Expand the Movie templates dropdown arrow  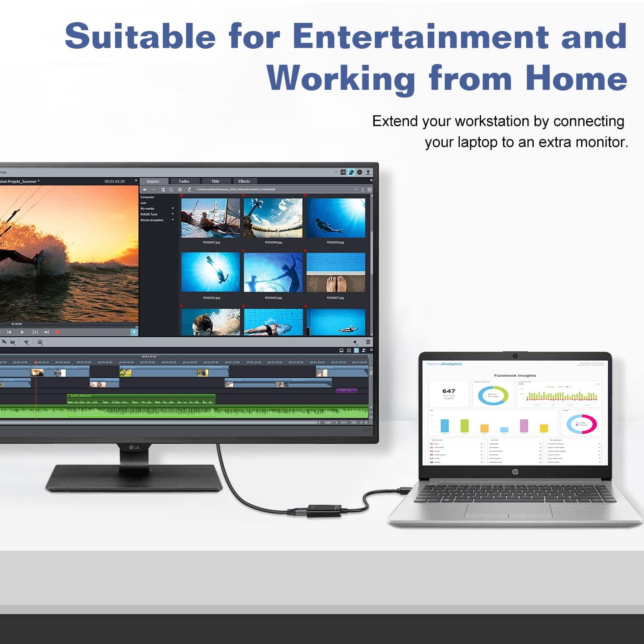pyautogui.click(x=173, y=220)
